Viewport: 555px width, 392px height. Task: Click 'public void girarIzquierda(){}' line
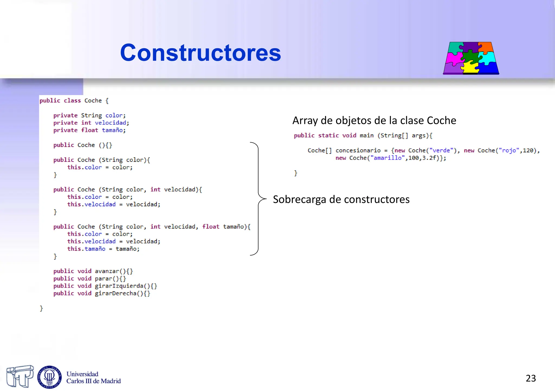click(105, 286)
